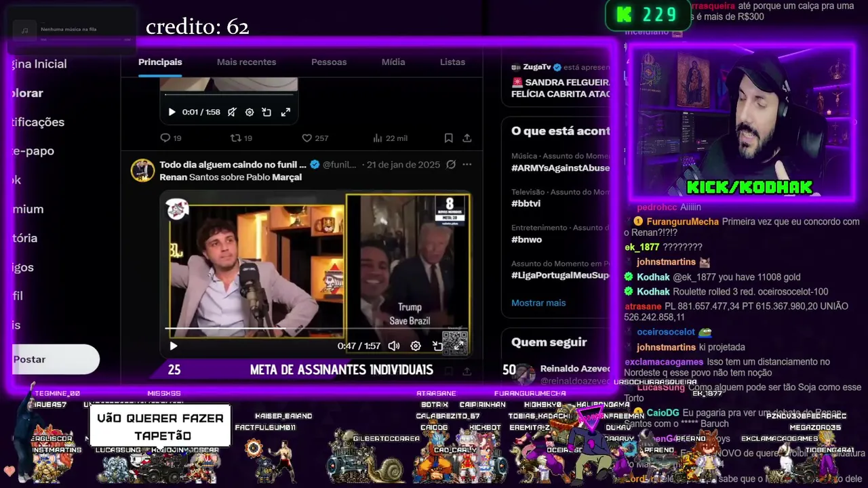Viewport: 868px width, 488px height.
Task: Reply to the tweet with 19 comments
Action: tap(171, 138)
